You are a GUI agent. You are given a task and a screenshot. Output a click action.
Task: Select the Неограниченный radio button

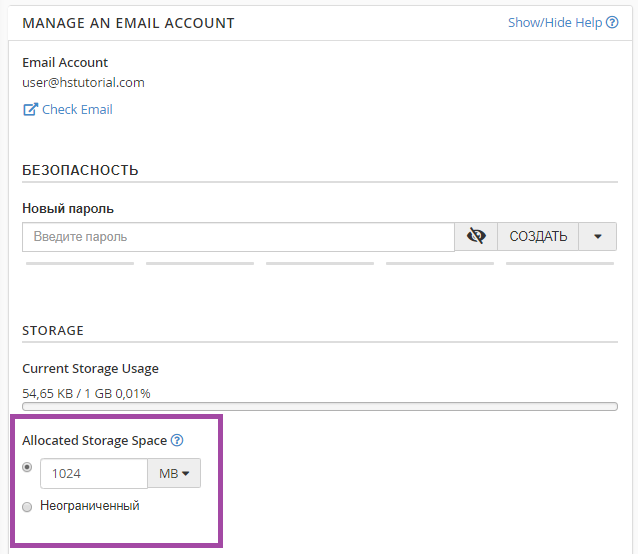tap(28, 507)
